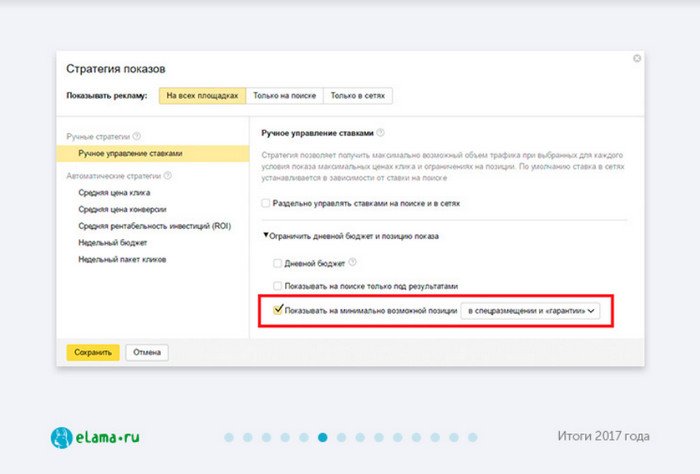Screen dimensions: 700x474
Task: Choose the Средняя цена клика strategy
Action: click(x=114, y=192)
